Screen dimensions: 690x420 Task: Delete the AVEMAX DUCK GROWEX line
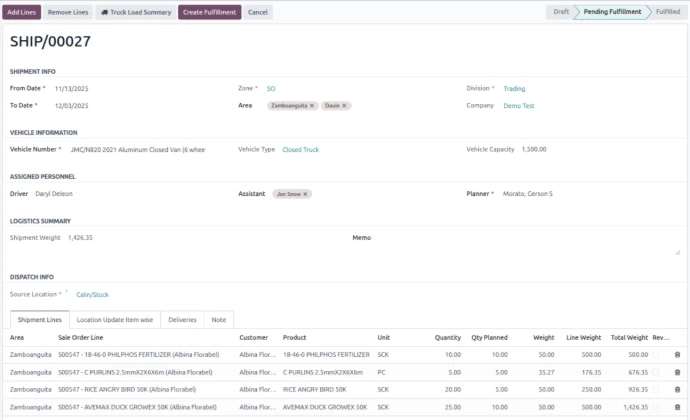click(x=677, y=407)
